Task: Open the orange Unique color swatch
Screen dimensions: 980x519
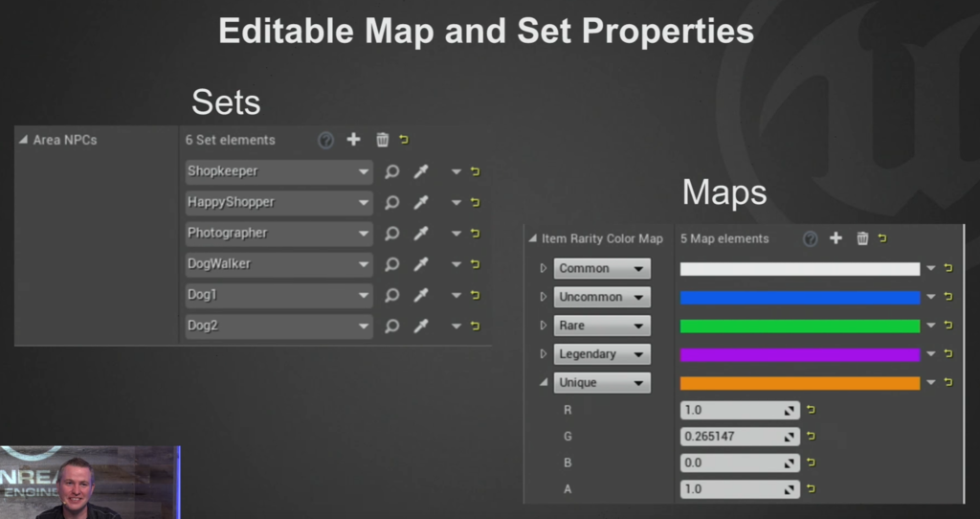Action: point(800,383)
